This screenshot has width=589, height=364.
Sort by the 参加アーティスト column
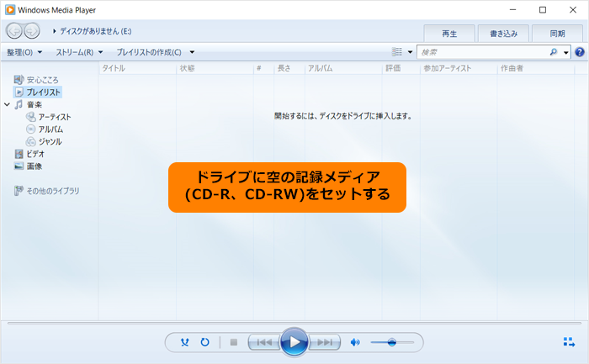[459, 68]
